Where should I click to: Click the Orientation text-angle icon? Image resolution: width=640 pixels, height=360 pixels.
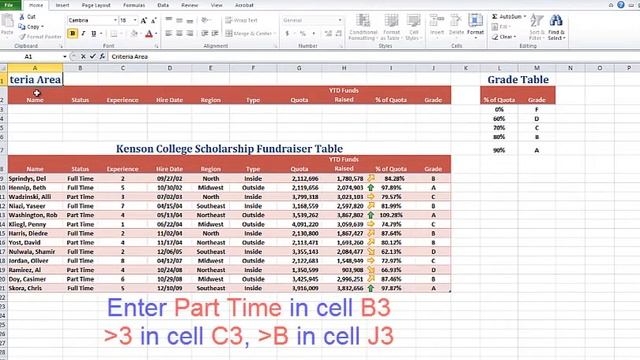[204, 20]
